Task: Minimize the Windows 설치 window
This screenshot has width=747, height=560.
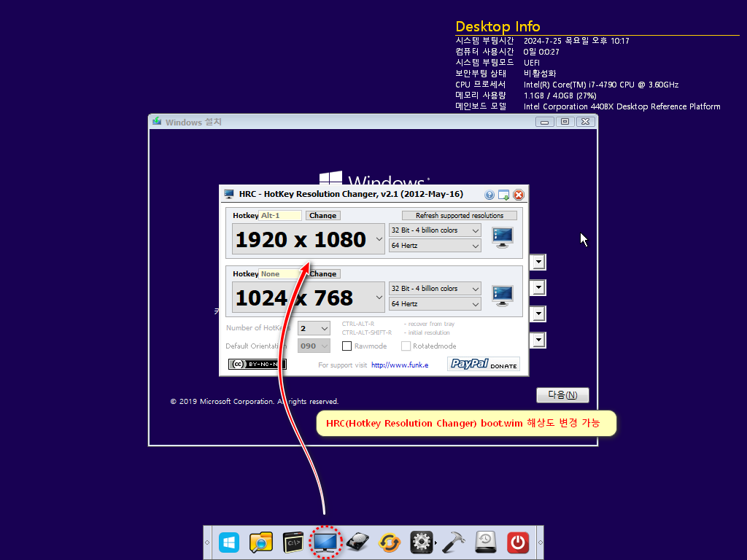Action: click(544, 122)
